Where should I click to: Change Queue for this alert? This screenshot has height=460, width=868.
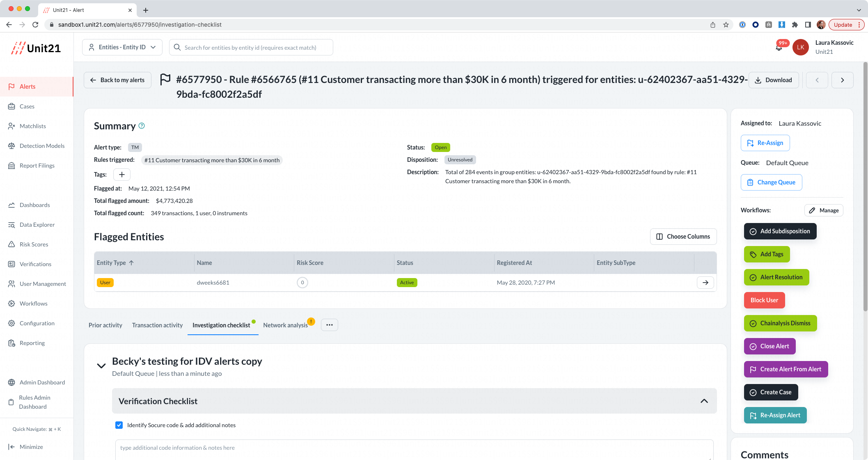coord(771,182)
